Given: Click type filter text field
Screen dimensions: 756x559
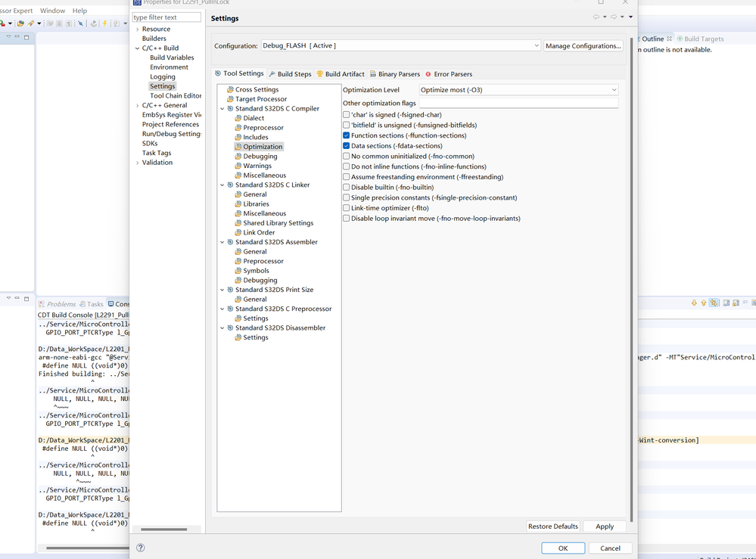Looking at the screenshot, I should click(x=166, y=17).
